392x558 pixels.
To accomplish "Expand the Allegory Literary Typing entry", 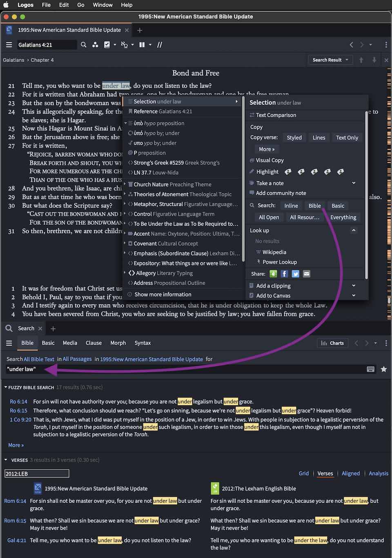I will pos(125,273).
